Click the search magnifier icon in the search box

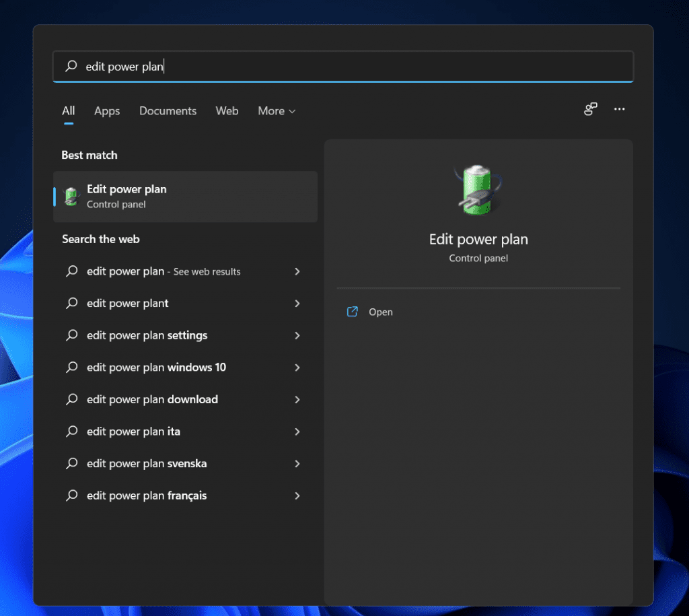pos(70,66)
